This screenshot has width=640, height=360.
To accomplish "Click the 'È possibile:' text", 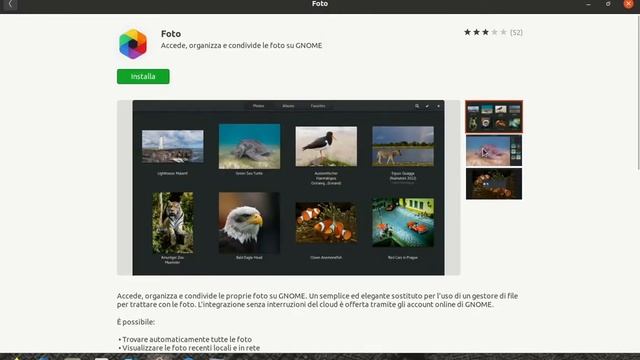I will (x=136, y=322).
